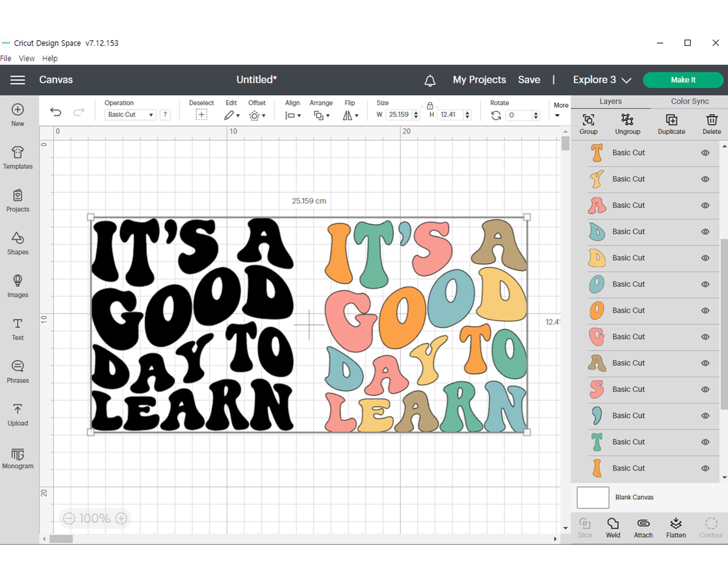Toggle visibility of the teal comma layer
Viewport: 728px width, 582px height.
pyautogui.click(x=705, y=416)
